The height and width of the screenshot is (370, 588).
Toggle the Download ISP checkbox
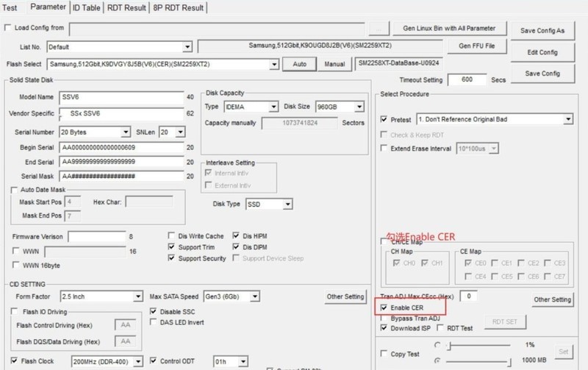pos(384,328)
